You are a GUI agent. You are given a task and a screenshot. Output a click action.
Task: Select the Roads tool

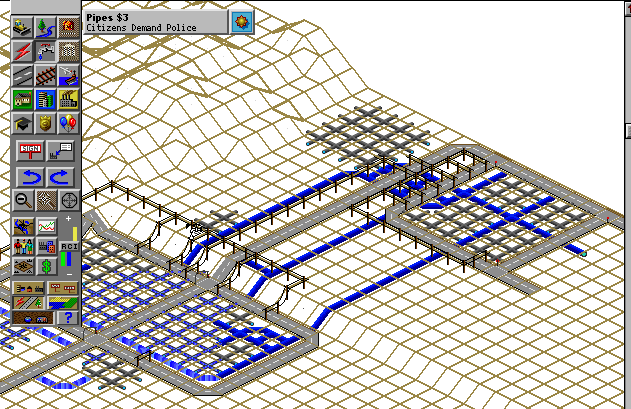point(22,75)
